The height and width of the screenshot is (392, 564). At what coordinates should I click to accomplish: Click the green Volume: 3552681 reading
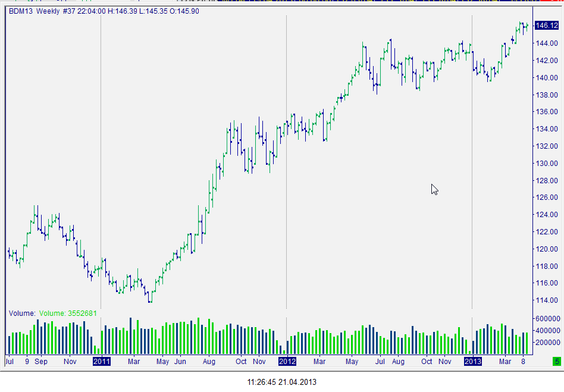[68, 313]
